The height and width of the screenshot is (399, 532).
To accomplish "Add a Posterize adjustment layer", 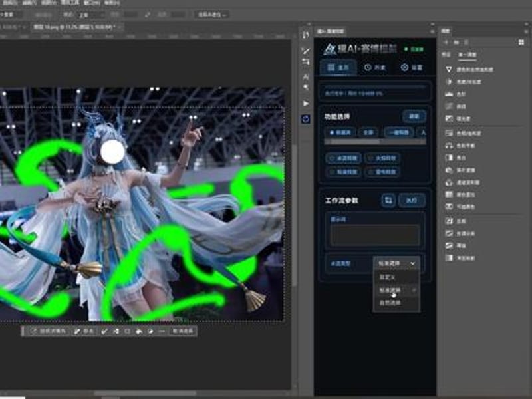I will pos(460,233).
